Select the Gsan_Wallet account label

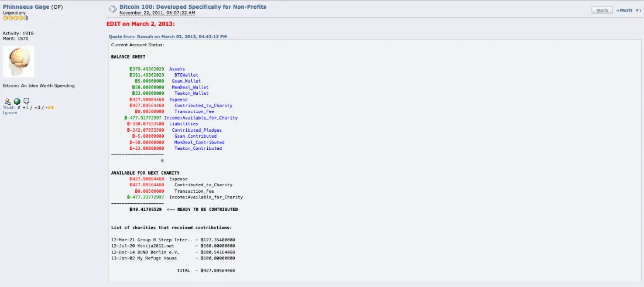(x=186, y=81)
